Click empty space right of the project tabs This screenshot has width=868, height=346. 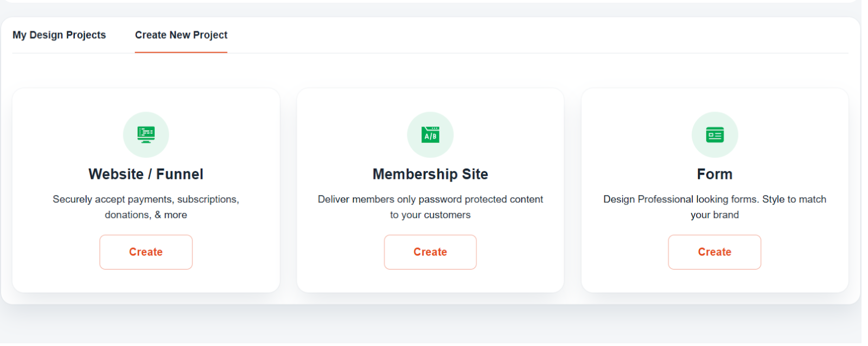537,35
